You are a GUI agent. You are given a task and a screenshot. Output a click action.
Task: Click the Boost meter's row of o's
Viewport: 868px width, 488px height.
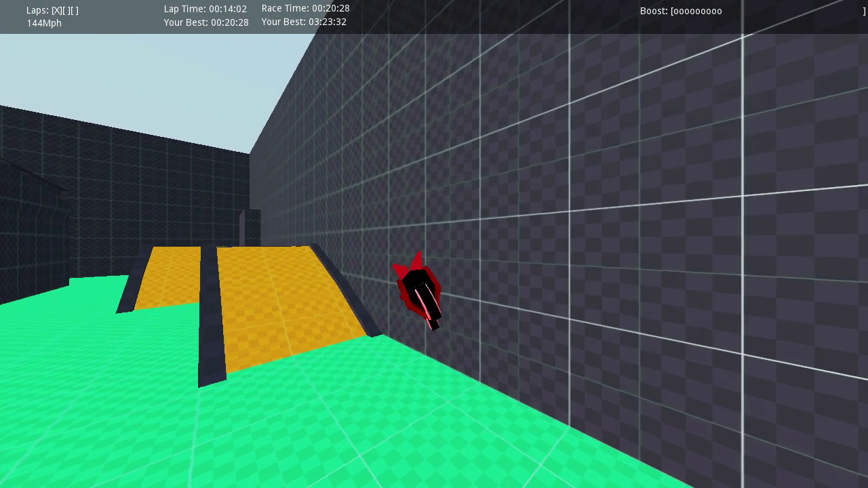pyautogui.click(x=698, y=12)
